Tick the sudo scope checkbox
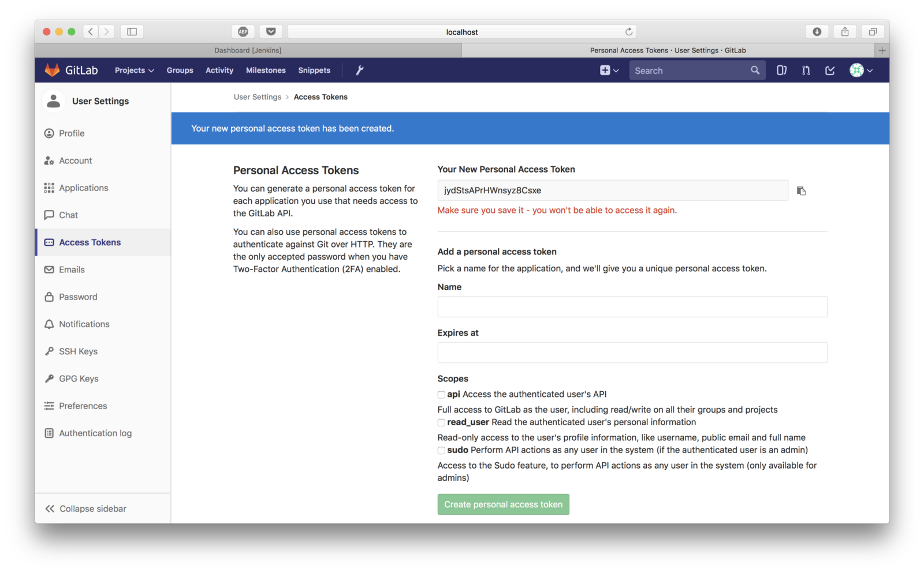 [441, 450]
